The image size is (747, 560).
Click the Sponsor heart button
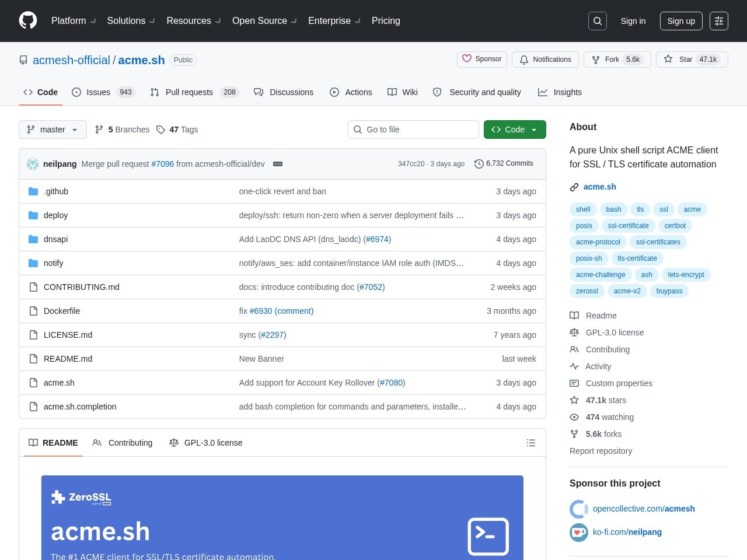pos(482,59)
